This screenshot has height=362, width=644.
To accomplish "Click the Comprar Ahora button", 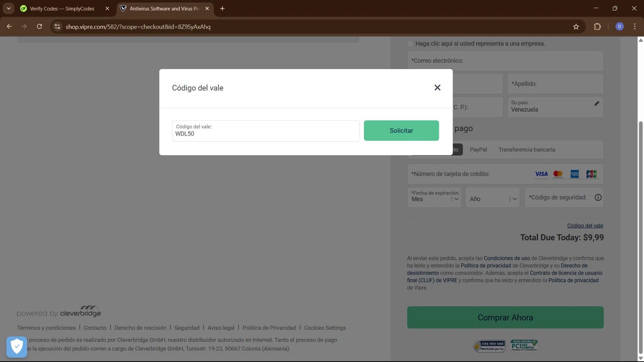I will [x=505, y=317].
